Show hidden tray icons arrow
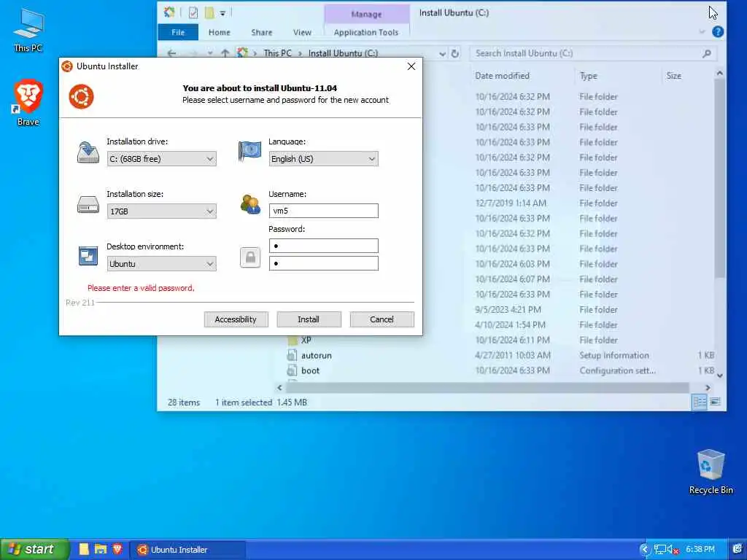Image resolution: width=747 pixels, height=560 pixels. point(644,550)
